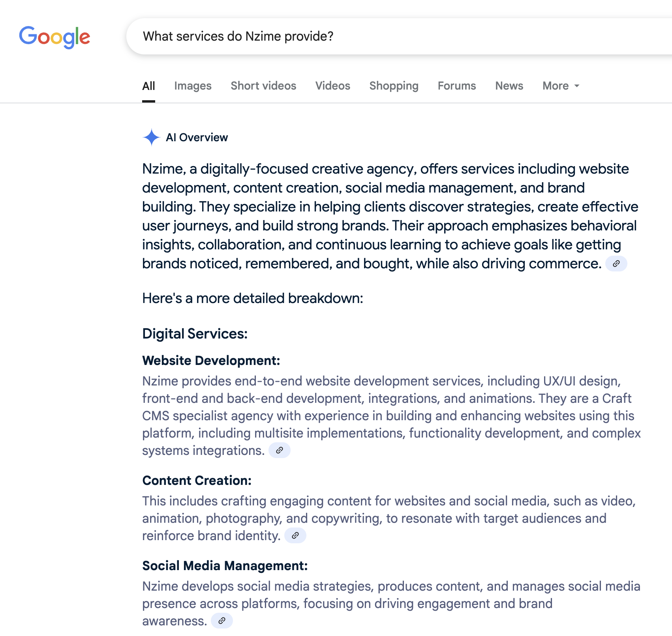Open source link after Website Development paragraph
Viewport: 672px width, 636px height.
279,450
